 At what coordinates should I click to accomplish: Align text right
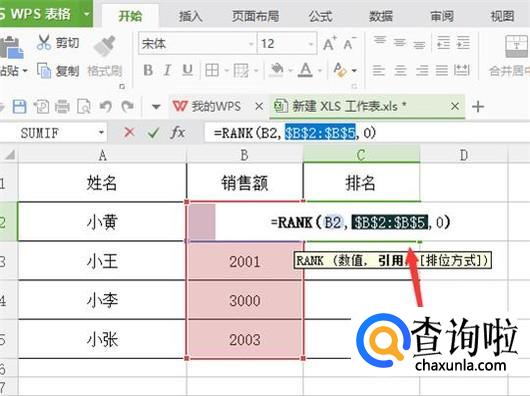pyautogui.click(x=422, y=70)
